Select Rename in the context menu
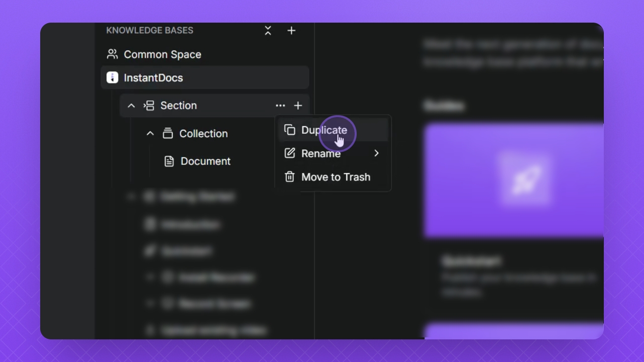The height and width of the screenshot is (362, 644). pos(334,153)
